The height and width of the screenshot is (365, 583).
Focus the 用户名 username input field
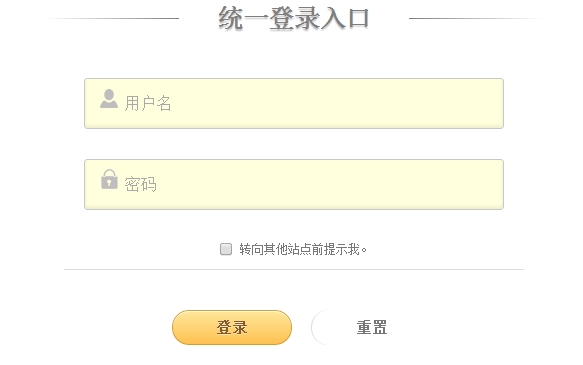294,103
